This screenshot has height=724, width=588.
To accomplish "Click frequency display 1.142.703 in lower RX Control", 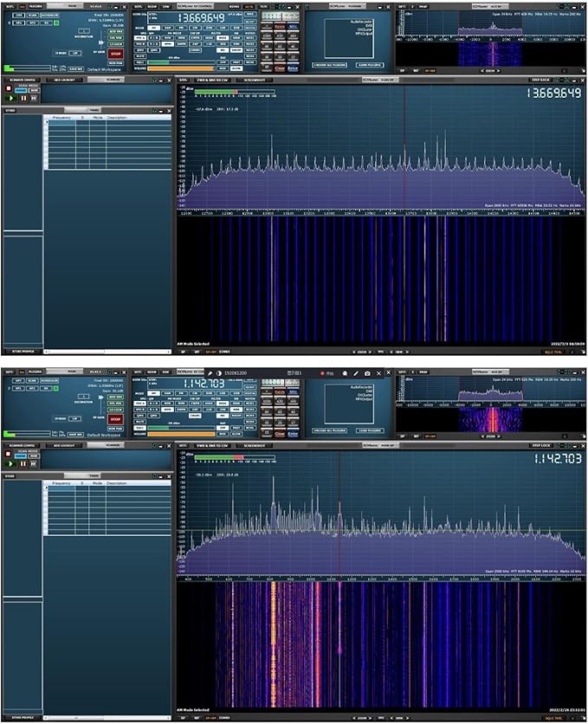I will click(204, 384).
